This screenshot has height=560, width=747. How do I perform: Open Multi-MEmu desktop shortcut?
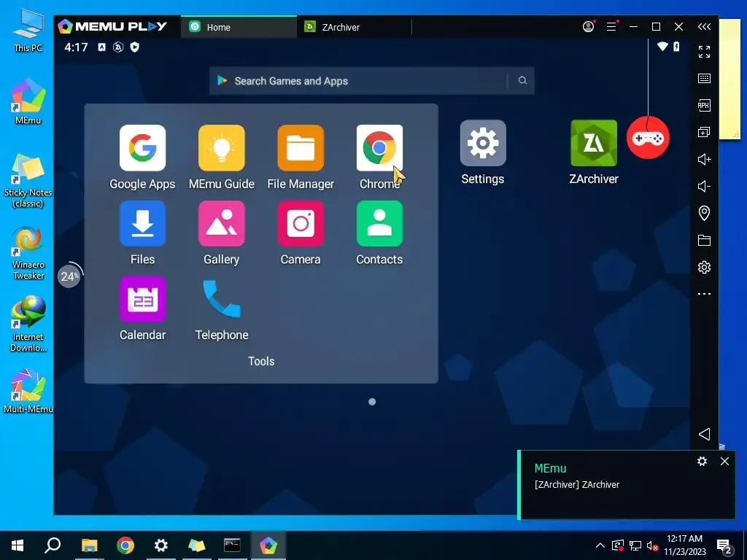click(28, 391)
